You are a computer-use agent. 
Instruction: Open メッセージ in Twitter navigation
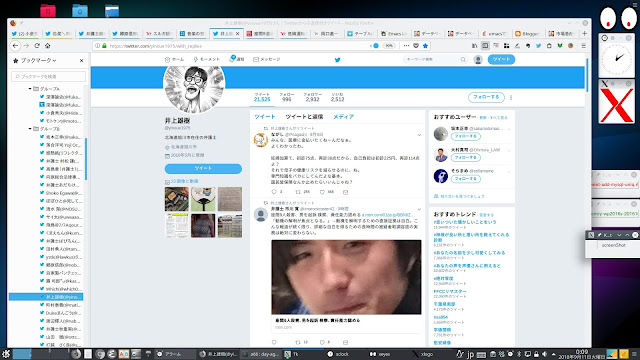(x=267, y=60)
